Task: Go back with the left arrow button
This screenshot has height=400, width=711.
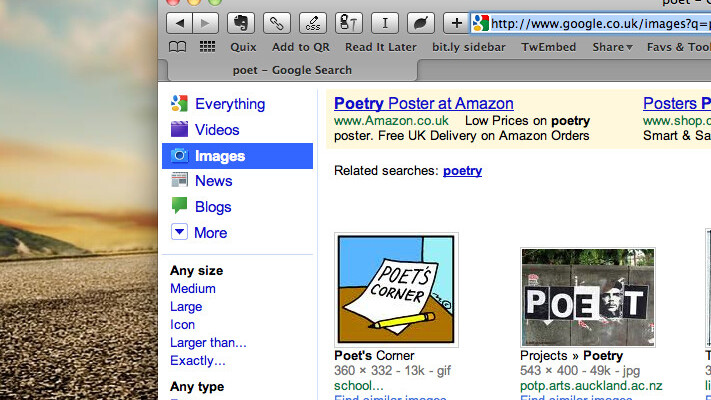Action: (180, 23)
